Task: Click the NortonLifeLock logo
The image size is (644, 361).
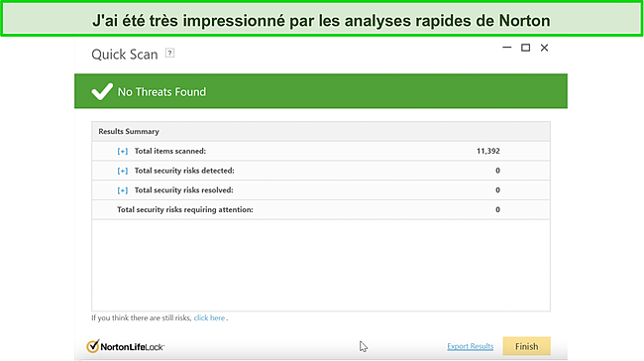Action: pyautogui.click(x=125, y=346)
